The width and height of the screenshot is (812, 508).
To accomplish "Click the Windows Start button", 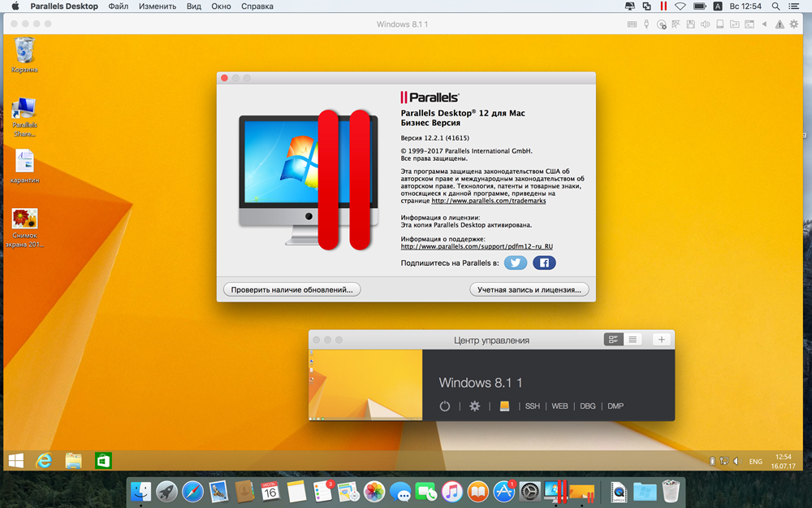I will (x=15, y=461).
